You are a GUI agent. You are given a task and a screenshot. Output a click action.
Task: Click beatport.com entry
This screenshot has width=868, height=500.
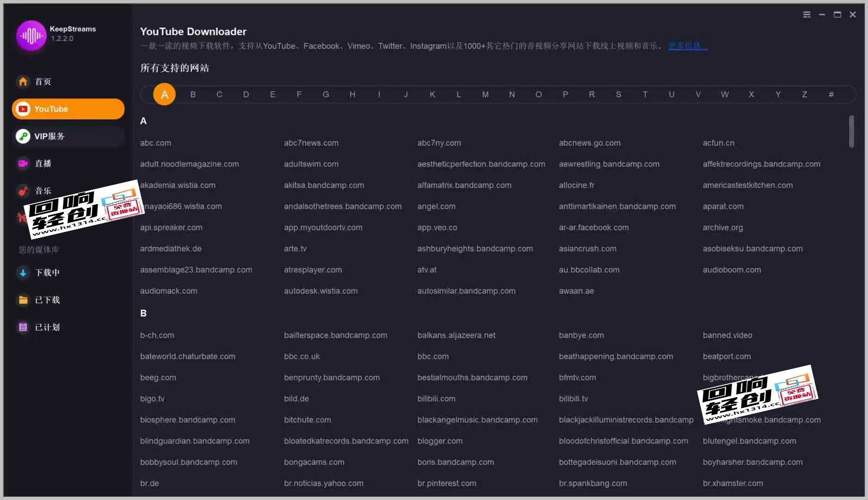pos(727,356)
